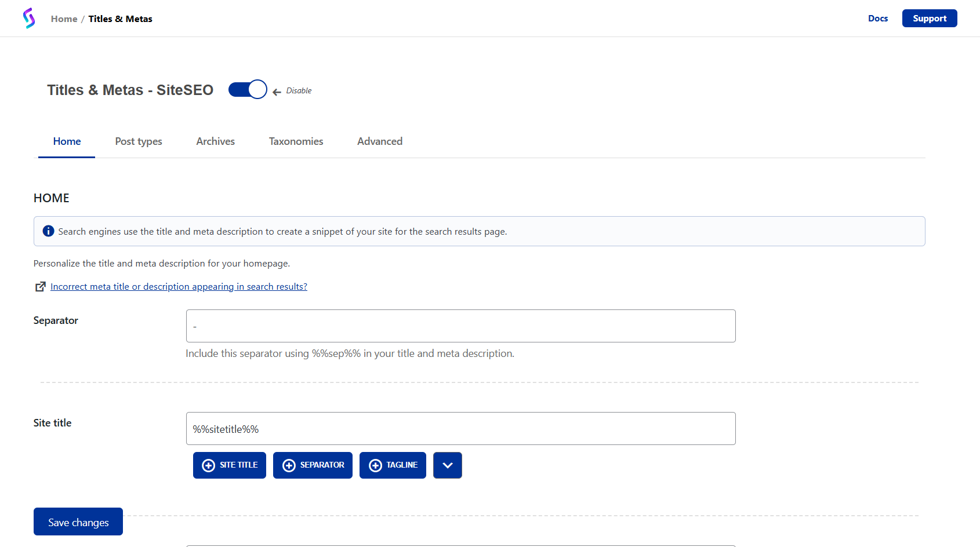Image resolution: width=980 pixels, height=547 pixels.
Task: Go to the Advanced tab
Action: point(380,141)
